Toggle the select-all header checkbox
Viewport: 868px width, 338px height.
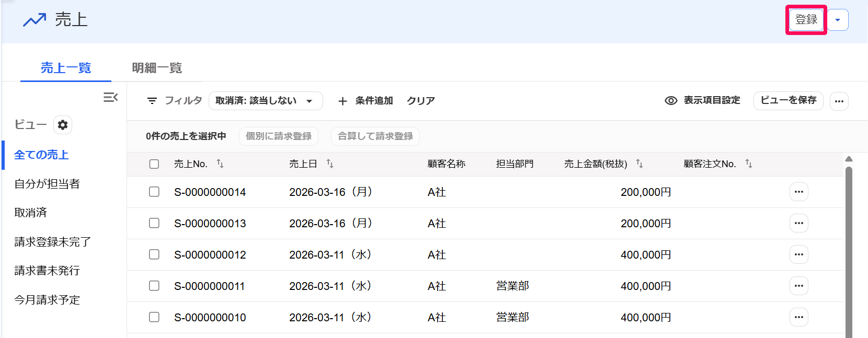[x=154, y=164]
